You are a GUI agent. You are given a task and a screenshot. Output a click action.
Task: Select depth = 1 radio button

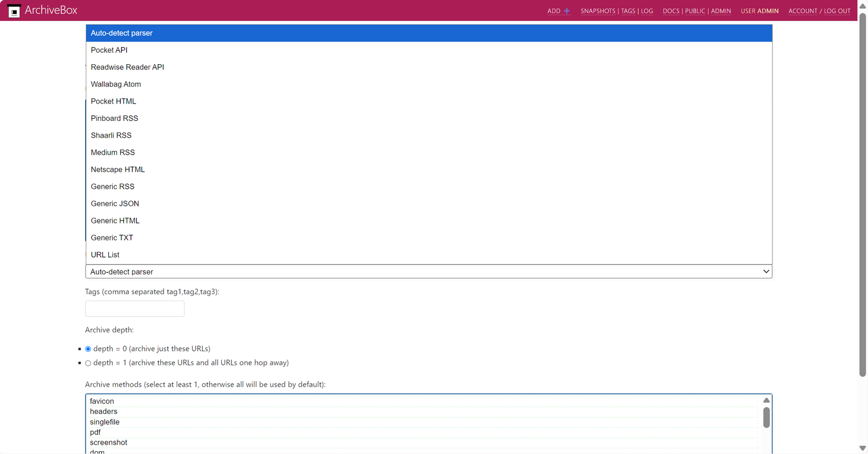(x=88, y=363)
